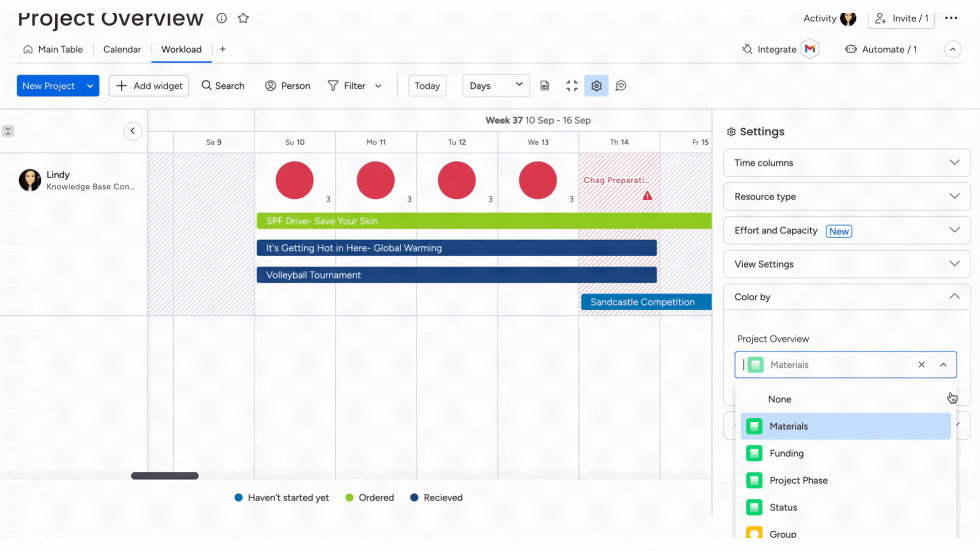
Task: Add a new view with plus icon
Action: tap(223, 49)
